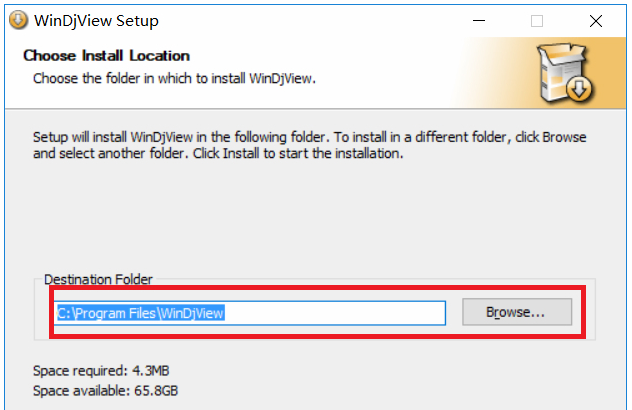This screenshot has width=632, height=410.
Task: Click the blank white header banner area
Action: pos(420,70)
